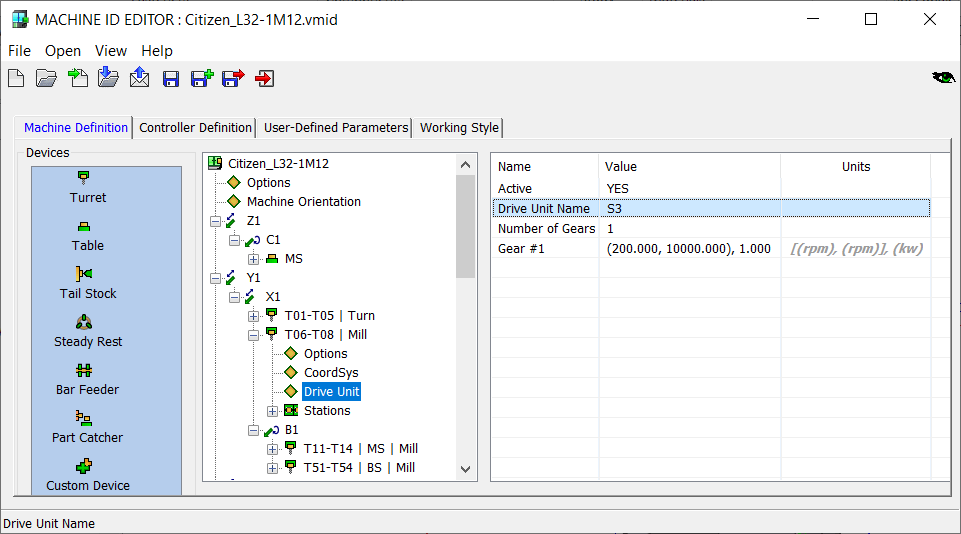This screenshot has width=961, height=534.
Task: Click the New file toolbar icon
Action: tap(17, 78)
